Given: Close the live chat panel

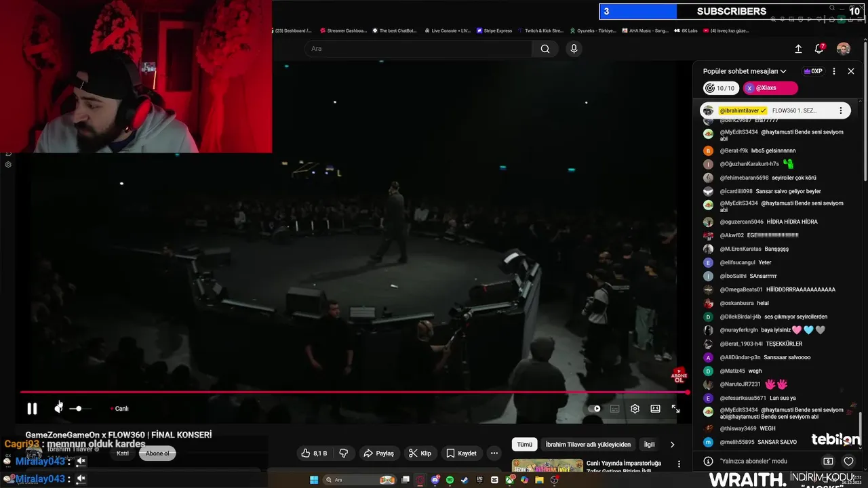Looking at the screenshot, I should point(851,71).
